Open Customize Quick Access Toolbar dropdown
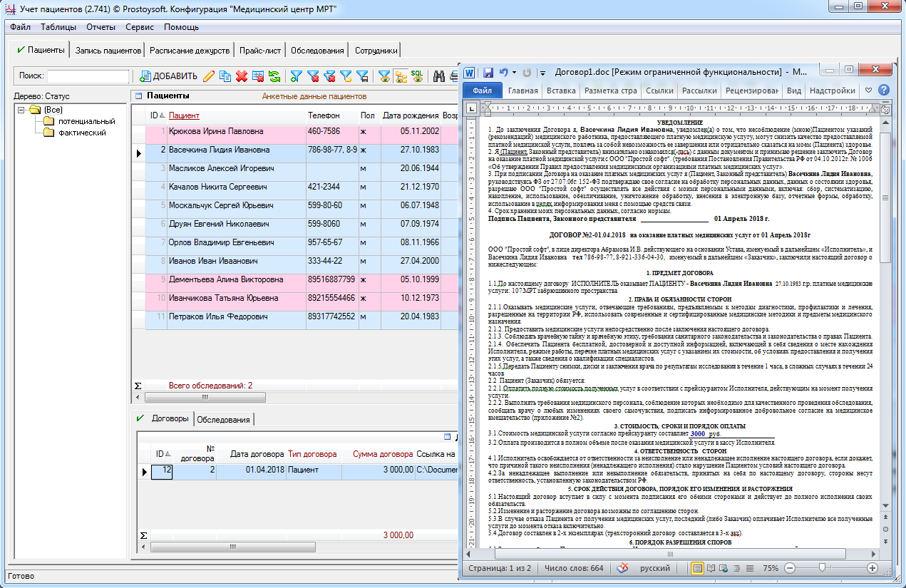The image size is (906, 588). [x=542, y=73]
